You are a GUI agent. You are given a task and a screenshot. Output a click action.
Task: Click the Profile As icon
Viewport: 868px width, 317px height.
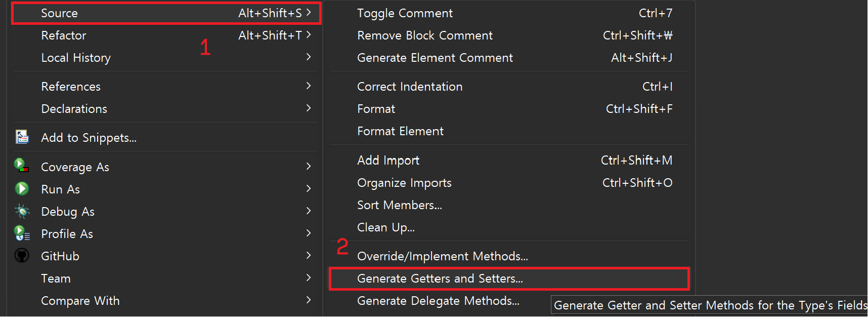(x=22, y=233)
